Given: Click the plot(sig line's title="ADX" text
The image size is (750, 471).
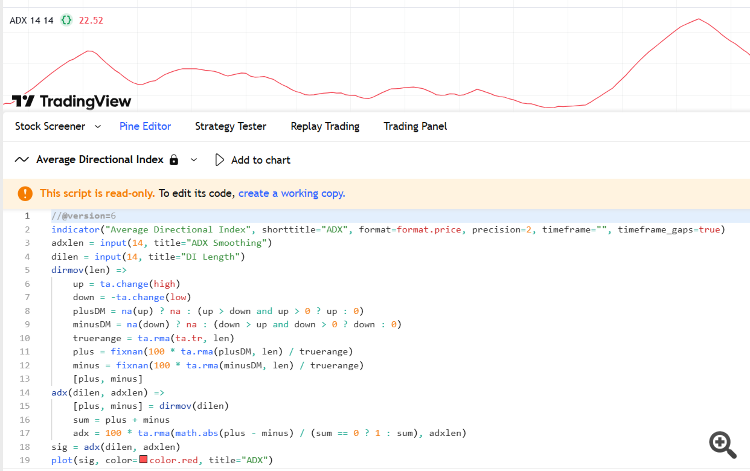Looking at the screenshot, I should 240,460.
